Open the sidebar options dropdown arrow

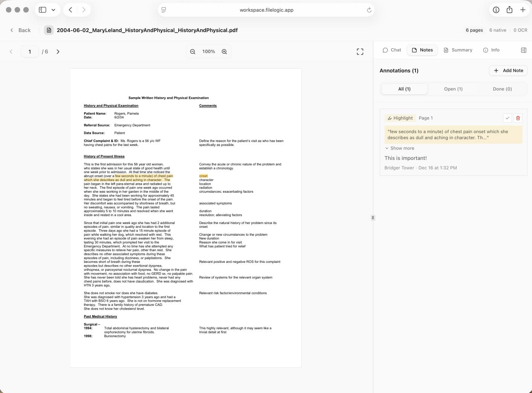coord(54,10)
